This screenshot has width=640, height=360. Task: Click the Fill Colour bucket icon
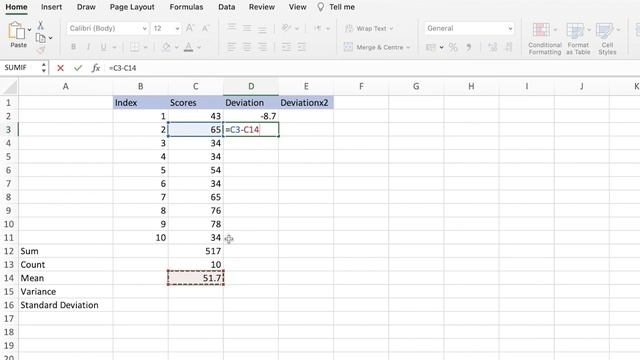166,47
